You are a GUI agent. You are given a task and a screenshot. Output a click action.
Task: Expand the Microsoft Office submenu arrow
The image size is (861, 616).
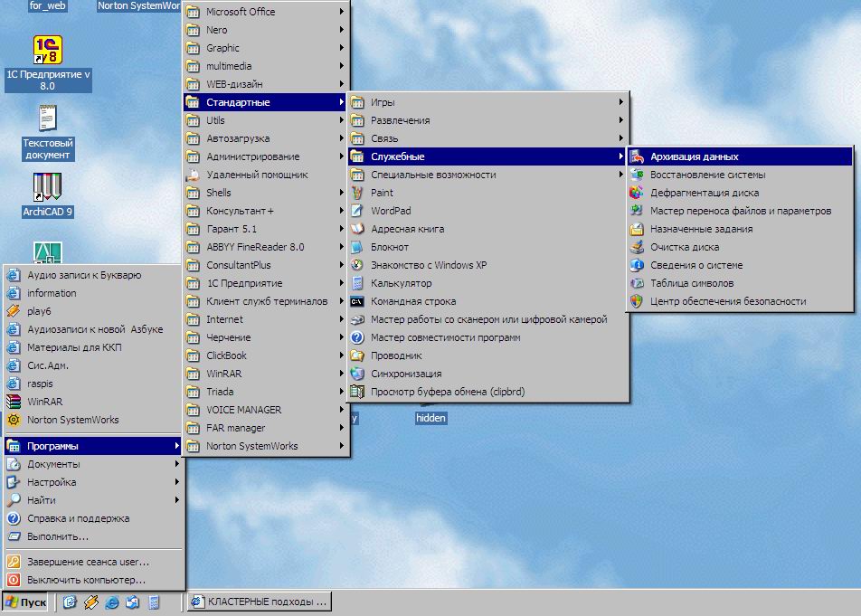coord(342,12)
